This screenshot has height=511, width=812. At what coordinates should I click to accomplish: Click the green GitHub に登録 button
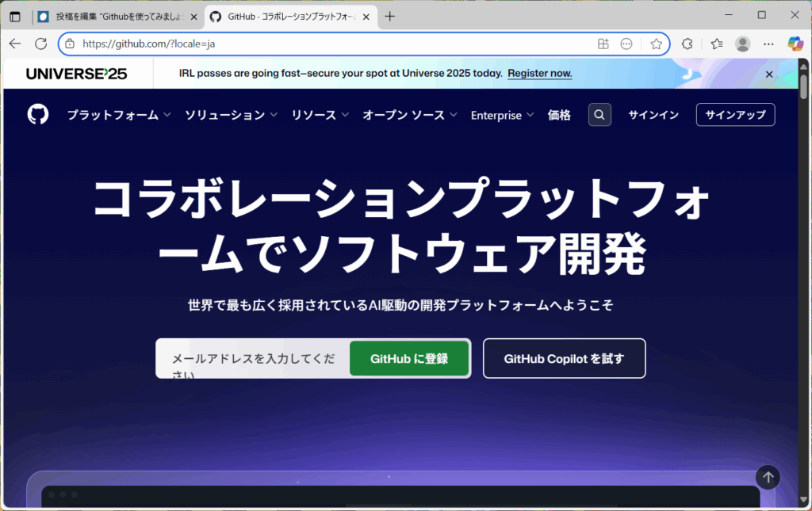409,359
